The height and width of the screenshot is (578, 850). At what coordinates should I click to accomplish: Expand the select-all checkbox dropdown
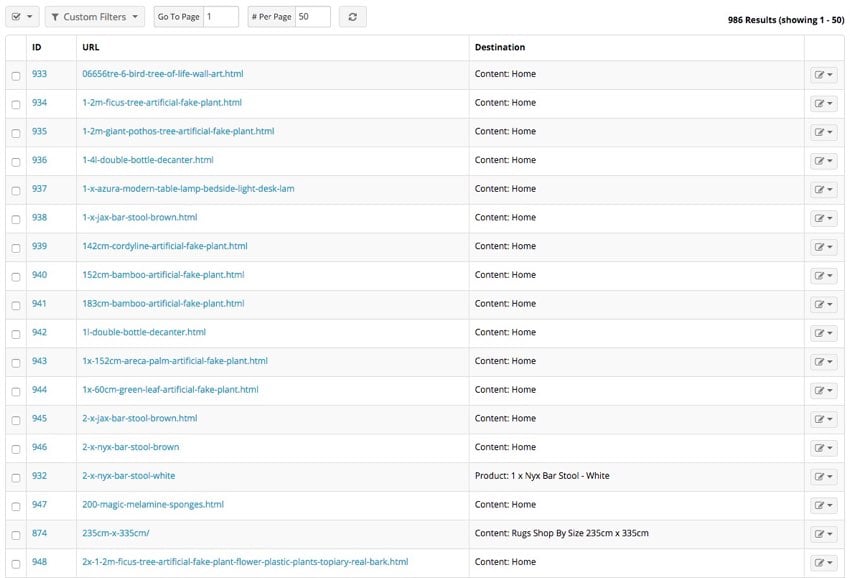coord(22,17)
